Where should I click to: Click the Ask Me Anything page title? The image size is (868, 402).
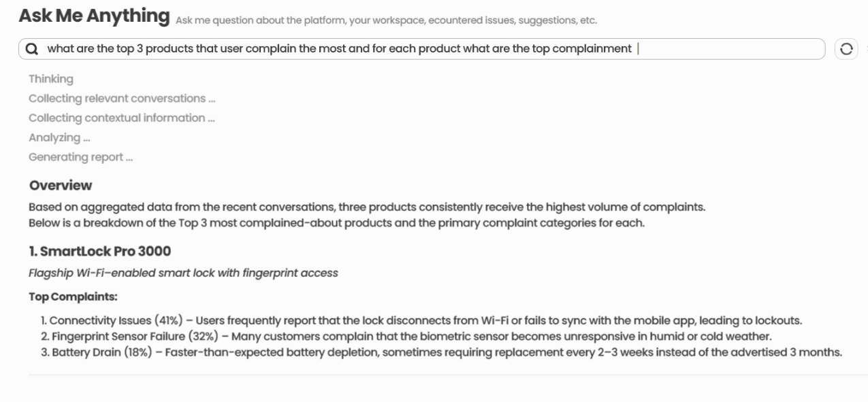94,16
